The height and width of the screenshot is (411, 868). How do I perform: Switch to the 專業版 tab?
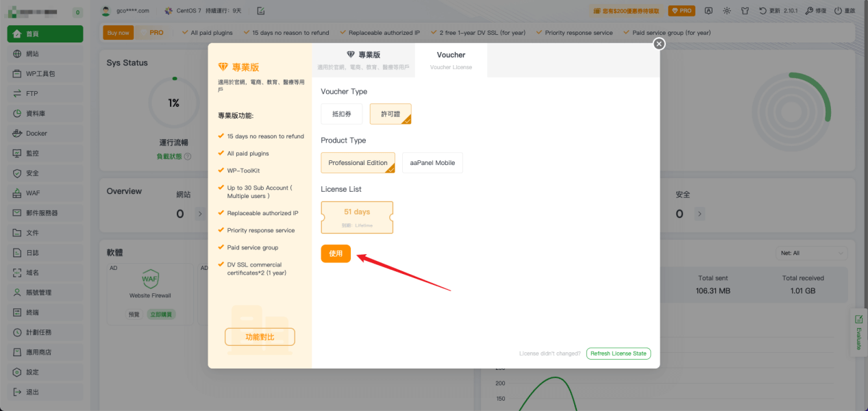point(363,60)
